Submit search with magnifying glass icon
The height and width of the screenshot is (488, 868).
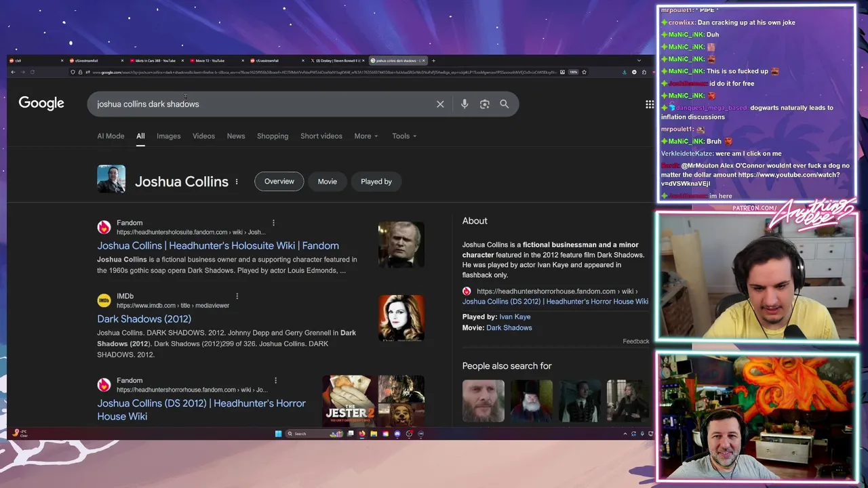pyautogui.click(x=505, y=104)
